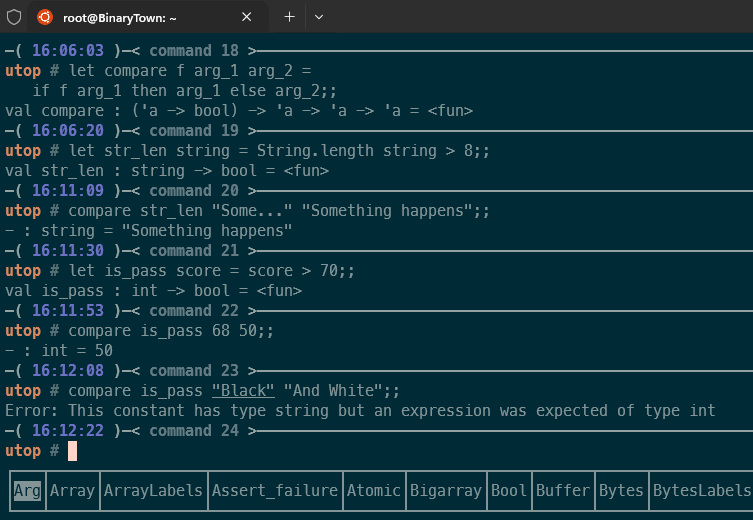Pick Bool in the completion bar
753x520 pixels.
tap(508, 491)
